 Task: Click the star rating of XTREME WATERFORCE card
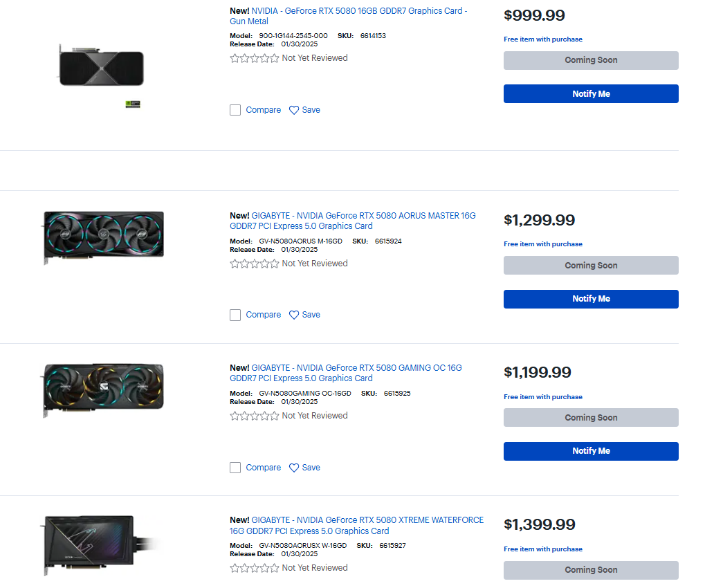[255, 568]
